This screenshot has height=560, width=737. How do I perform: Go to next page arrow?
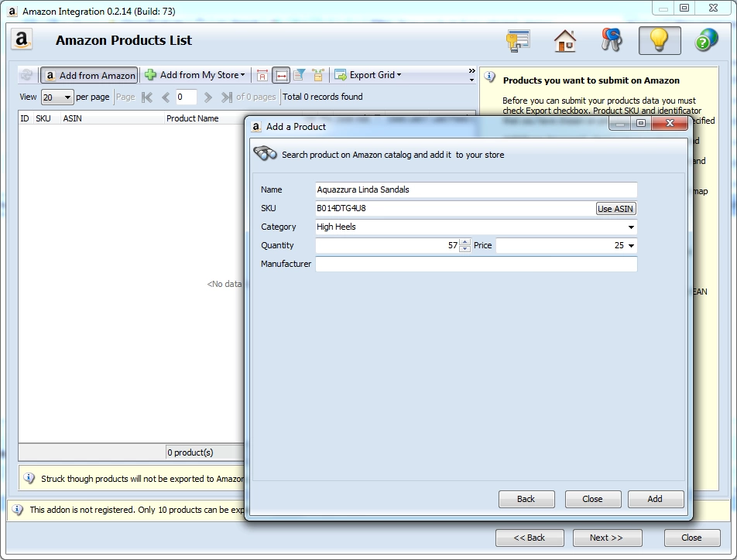[207, 97]
